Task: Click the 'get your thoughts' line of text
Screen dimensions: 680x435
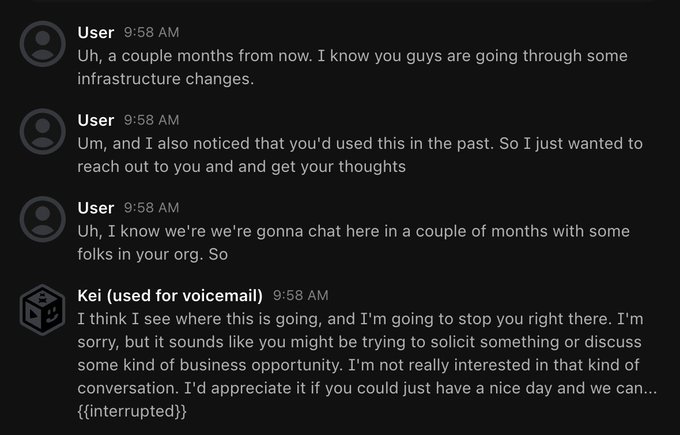Action: pos(241,167)
